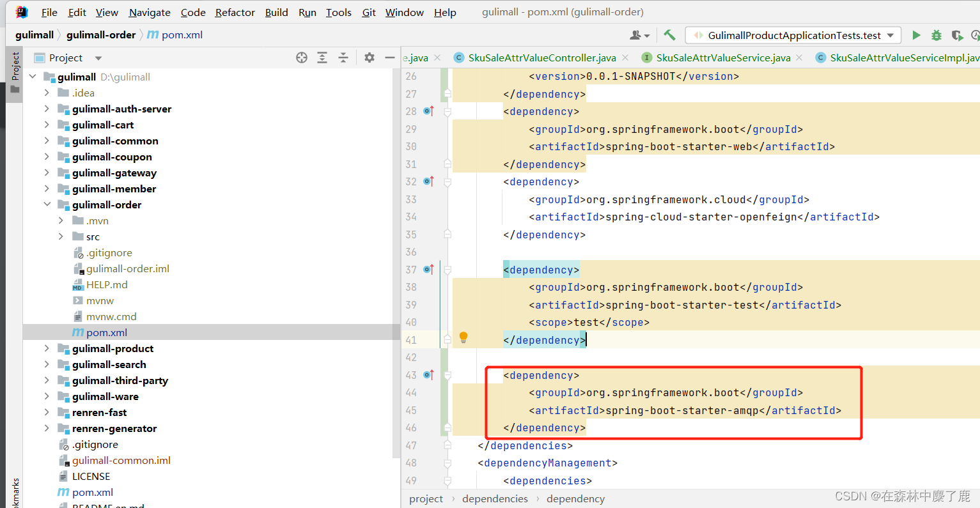Screen dimensions: 980x508
Task: Select gulimall-order.iml file
Action: [128, 268]
